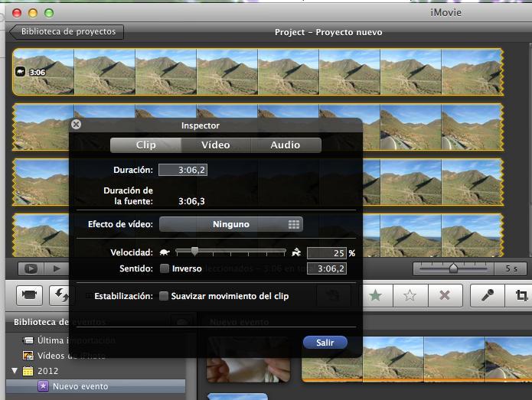The image size is (532, 400).
Task: Open the Efecto de vídeo Ninguno selector
Action: (x=230, y=224)
